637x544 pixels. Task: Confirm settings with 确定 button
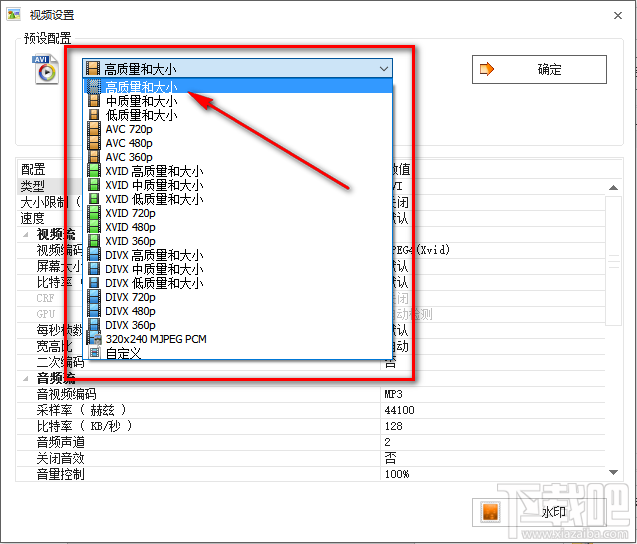(539, 69)
